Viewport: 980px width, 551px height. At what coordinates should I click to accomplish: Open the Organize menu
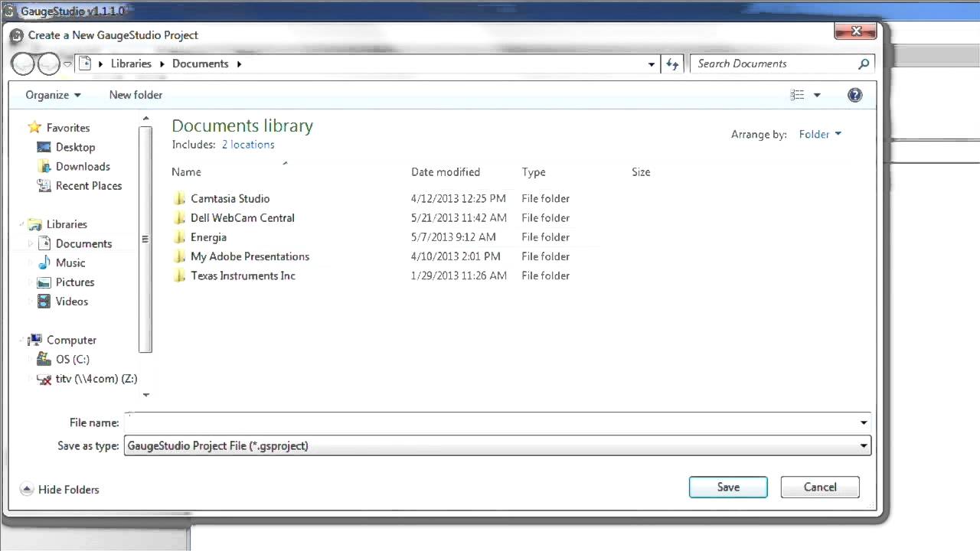coord(53,95)
